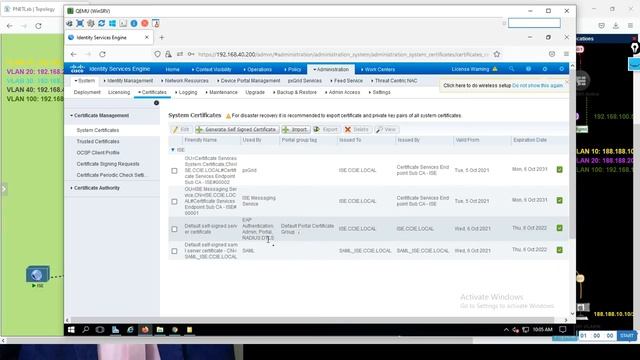Open the Windows Start menu in VM

tap(71, 329)
